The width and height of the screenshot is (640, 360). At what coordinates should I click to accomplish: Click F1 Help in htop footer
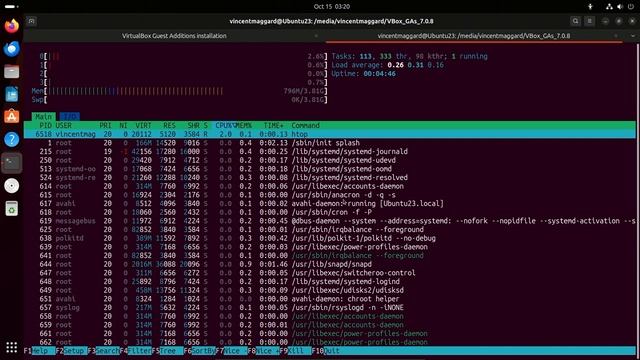40,351
